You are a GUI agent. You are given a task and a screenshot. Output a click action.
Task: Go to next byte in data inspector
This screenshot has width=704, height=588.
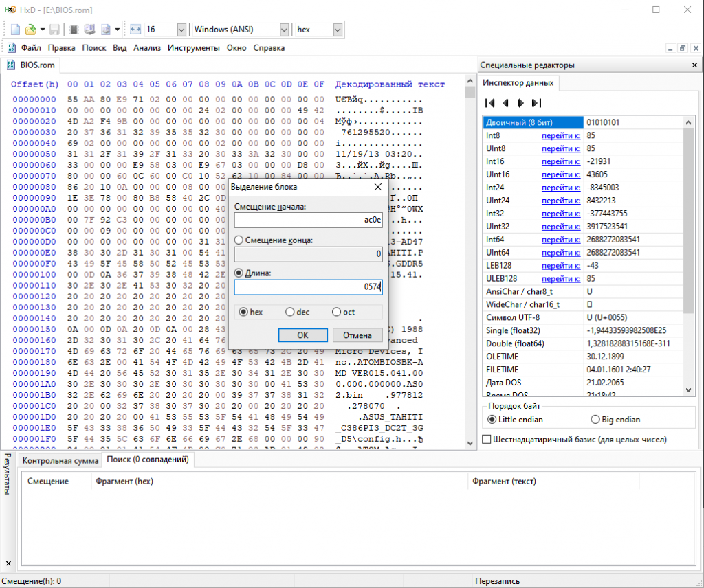[x=521, y=103]
